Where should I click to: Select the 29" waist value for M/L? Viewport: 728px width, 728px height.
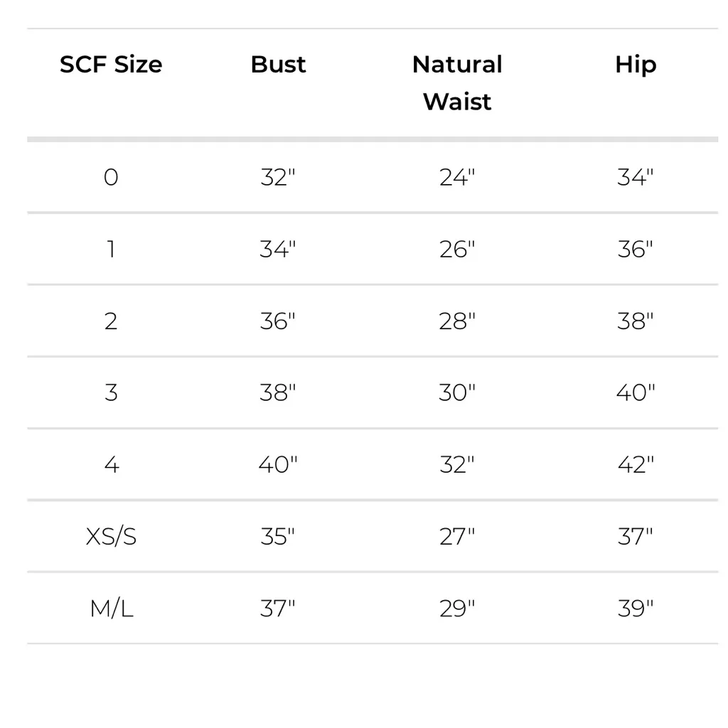pos(456,609)
